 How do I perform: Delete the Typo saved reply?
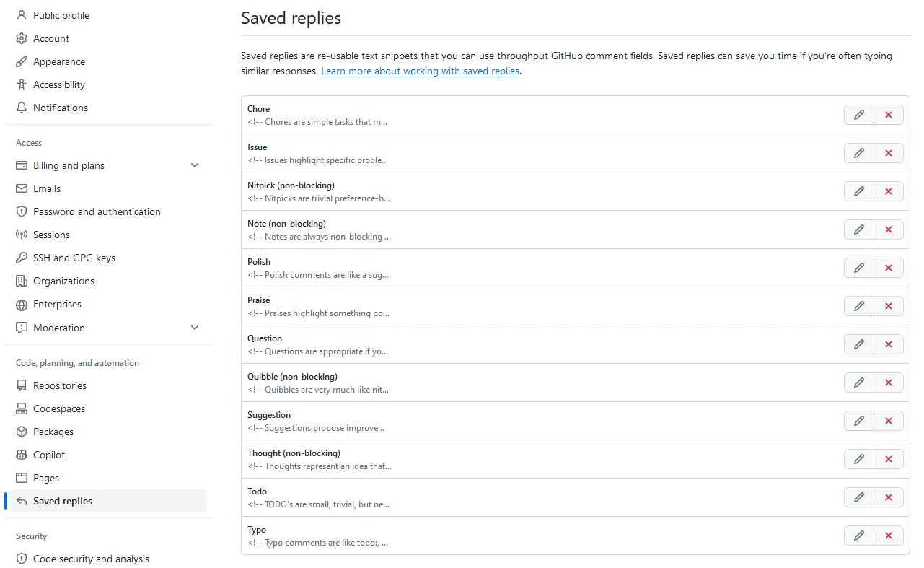888,535
